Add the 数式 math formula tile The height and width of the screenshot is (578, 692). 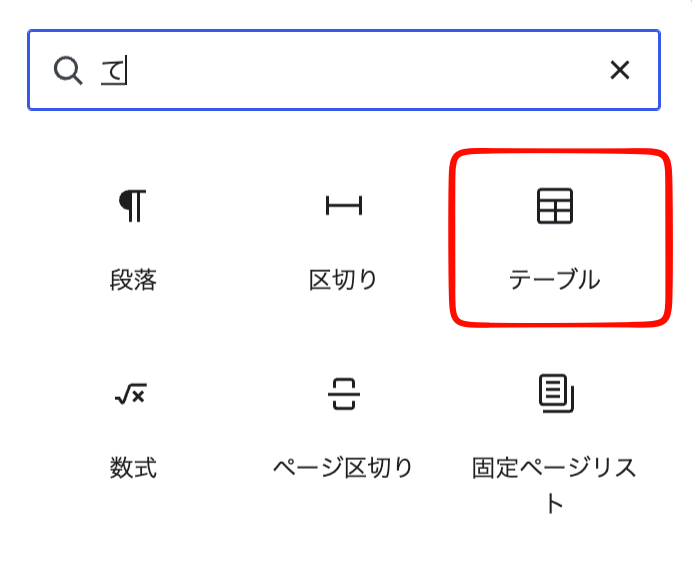point(133,432)
